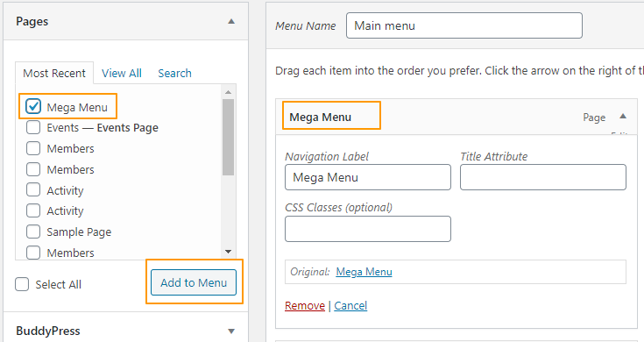Click the Mega Menu item title bar
This screenshot has height=342, width=644.
tap(456, 117)
